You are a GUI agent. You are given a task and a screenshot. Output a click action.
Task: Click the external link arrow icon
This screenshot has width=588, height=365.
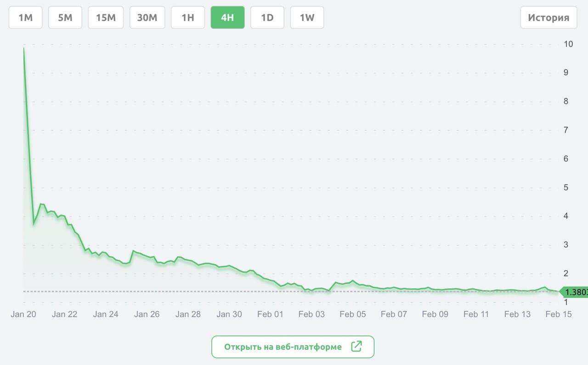coord(356,347)
